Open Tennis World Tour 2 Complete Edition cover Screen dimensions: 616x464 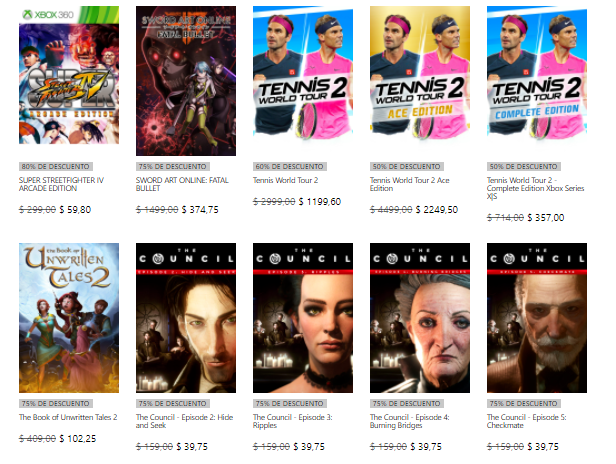click(x=537, y=73)
